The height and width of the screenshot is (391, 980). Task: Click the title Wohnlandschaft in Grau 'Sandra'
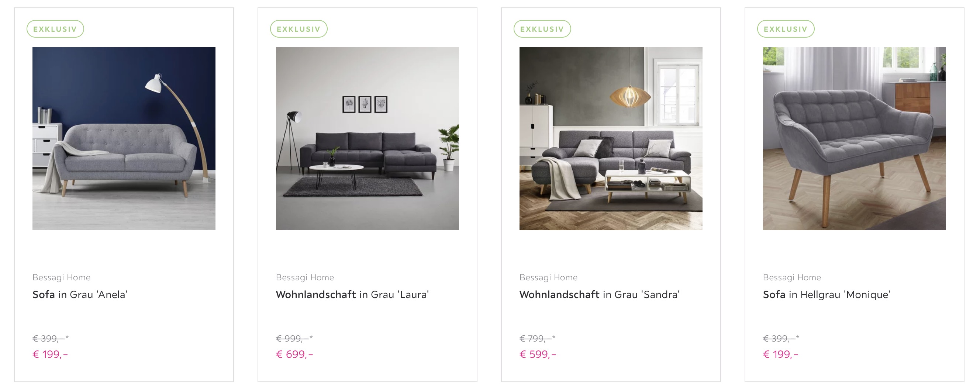point(600,294)
